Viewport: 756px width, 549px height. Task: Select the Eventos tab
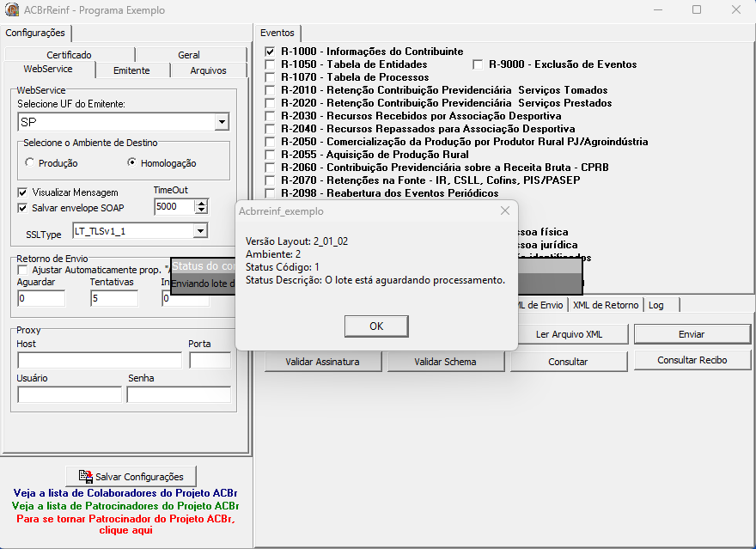point(277,33)
